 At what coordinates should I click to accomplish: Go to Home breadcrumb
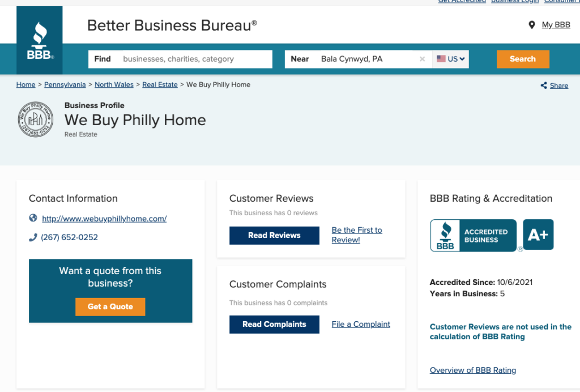tap(26, 84)
